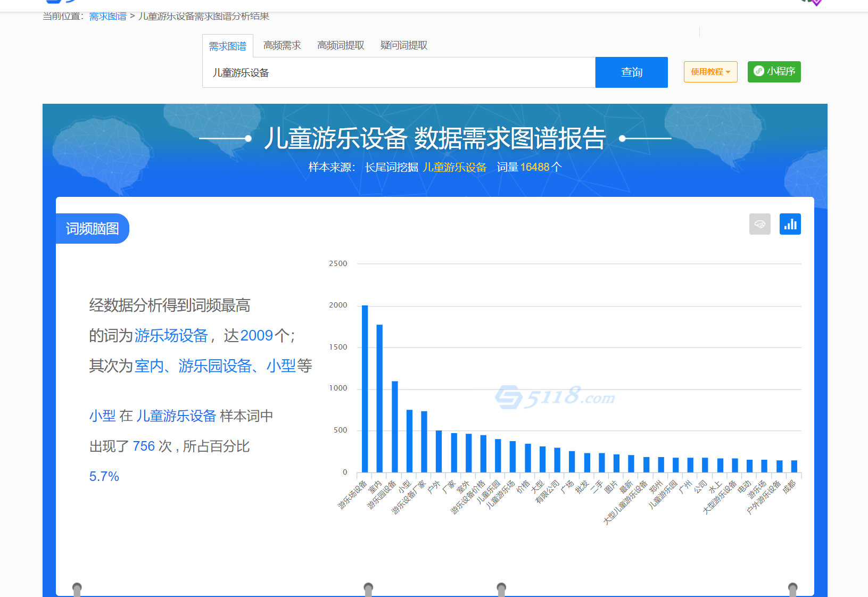This screenshot has width=868, height=597.
Task: Click the 词频脑图 section header
Action: 92,229
